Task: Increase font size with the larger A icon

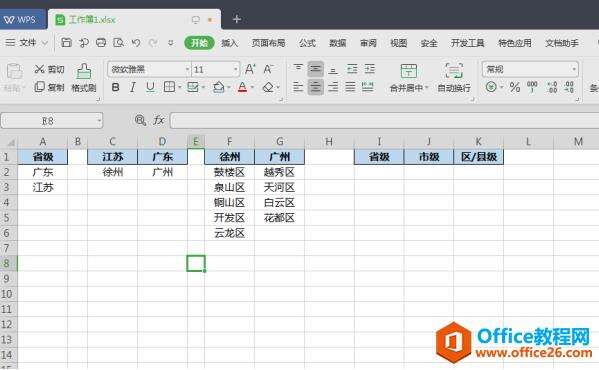Action: coord(250,69)
